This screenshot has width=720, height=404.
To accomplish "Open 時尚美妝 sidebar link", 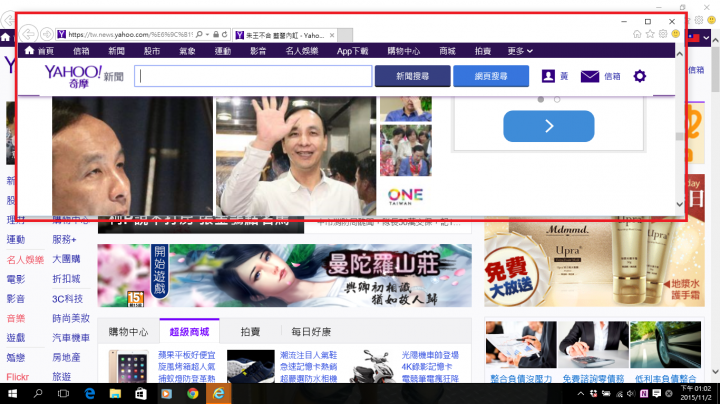I will click(x=71, y=318).
